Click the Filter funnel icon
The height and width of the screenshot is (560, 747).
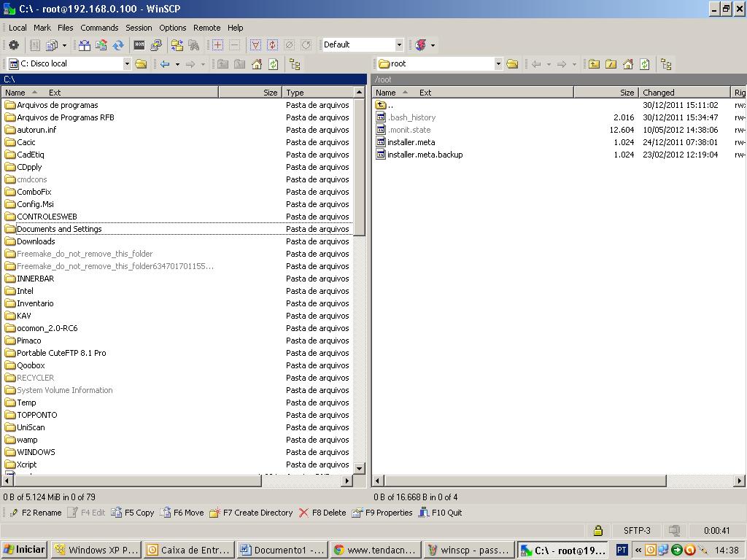point(256,45)
